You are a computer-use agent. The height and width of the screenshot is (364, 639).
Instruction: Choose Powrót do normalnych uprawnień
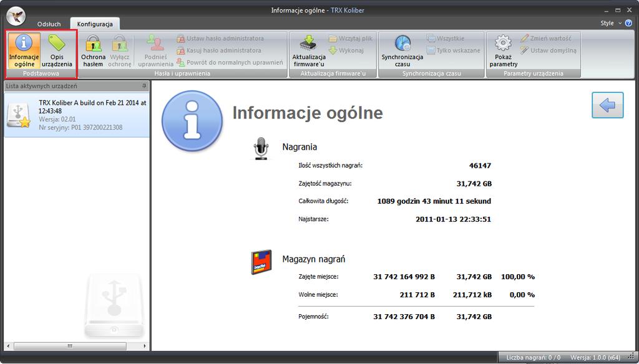click(x=230, y=63)
